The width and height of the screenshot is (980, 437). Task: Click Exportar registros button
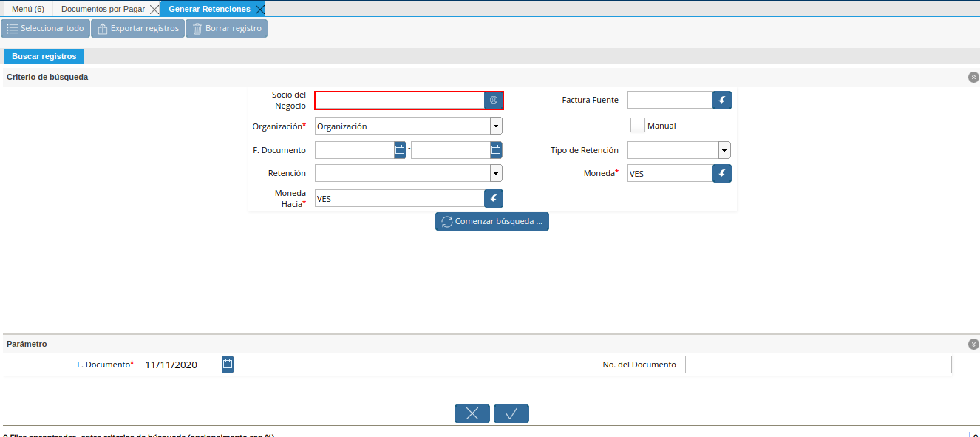(x=137, y=28)
